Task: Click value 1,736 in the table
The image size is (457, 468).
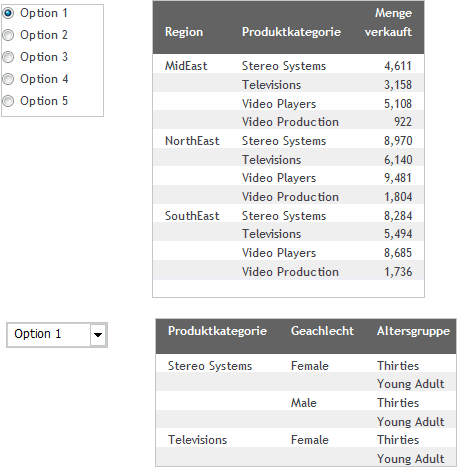Action: pyautogui.click(x=398, y=272)
